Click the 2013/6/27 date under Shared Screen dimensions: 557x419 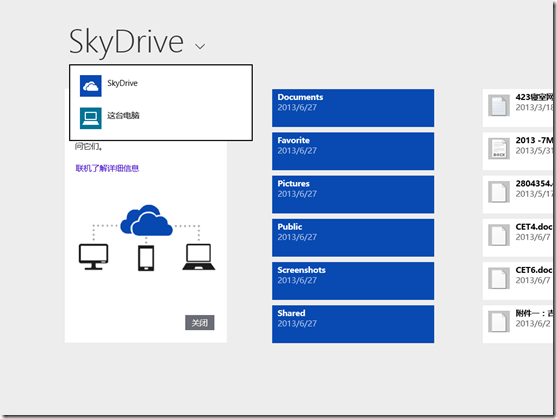pos(297,323)
